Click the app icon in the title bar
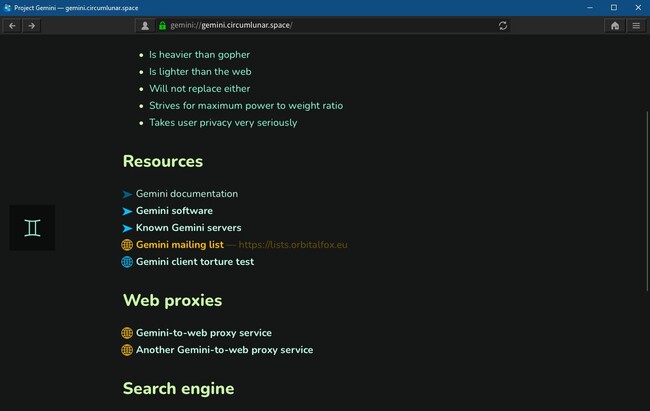Viewport: 650px width, 411px height. click(x=7, y=7)
